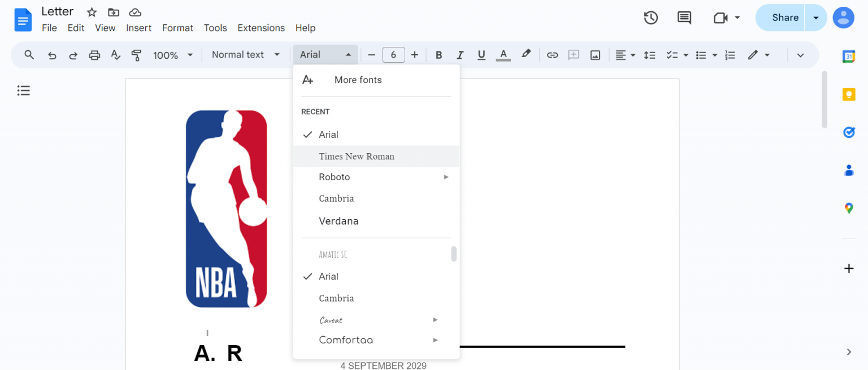This screenshot has width=868, height=370.
Task: Add a comment using the toolbar icon
Action: click(x=574, y=55)
